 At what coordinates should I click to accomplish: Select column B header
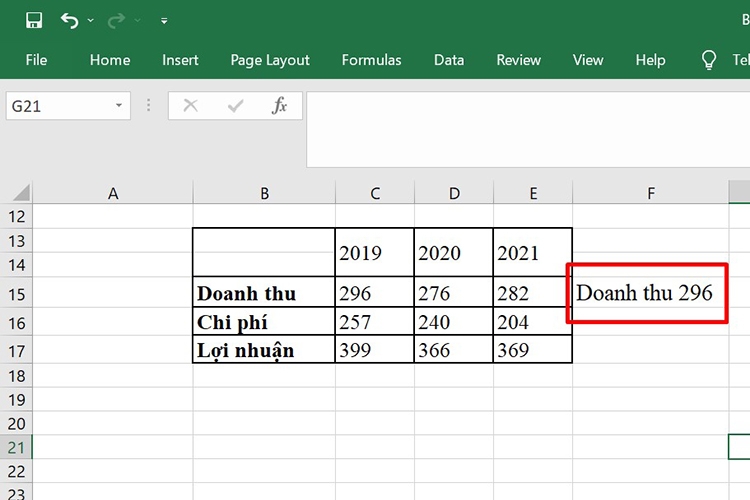tap(265, 193)
